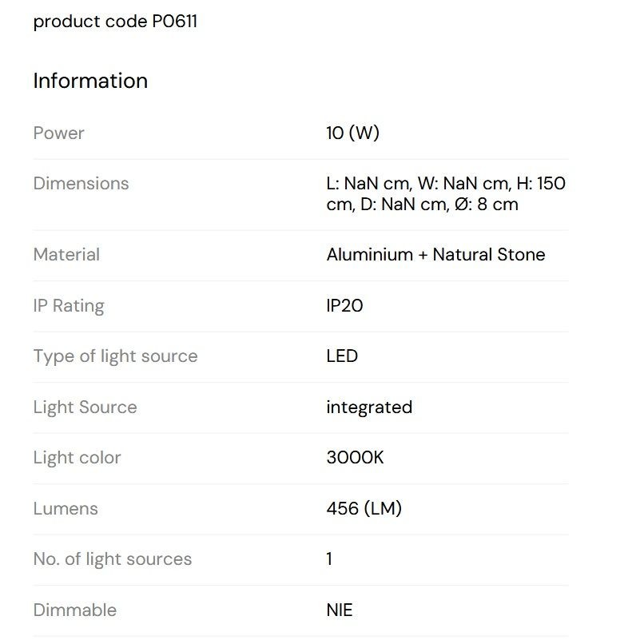
Task: Select Aluminium + Natural Stone value
Action: point(435,255)
